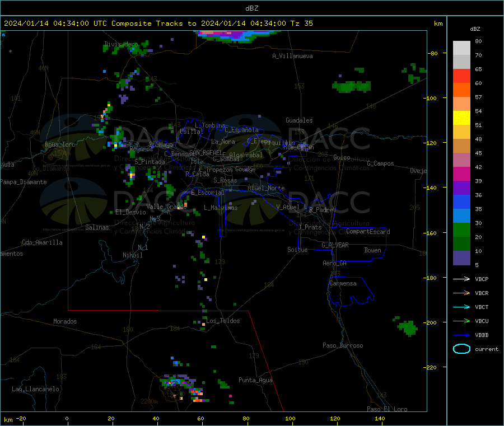Viewport: 504px width, 426px height.
Task: Click the Composite Tracks timestamp header
Action: (158, 24)
